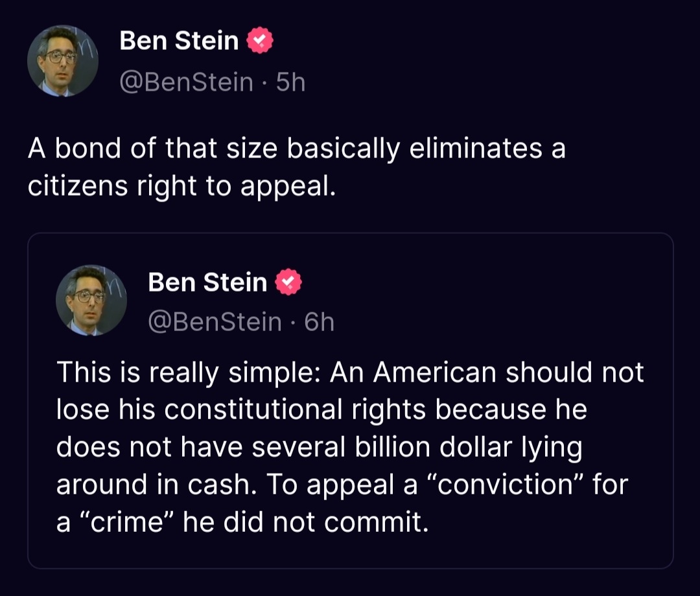Image resolution: width=700 pixels, height=596 pixels.
Task: Open the quoted post's 6h timestamp
Action: [319, 321]
